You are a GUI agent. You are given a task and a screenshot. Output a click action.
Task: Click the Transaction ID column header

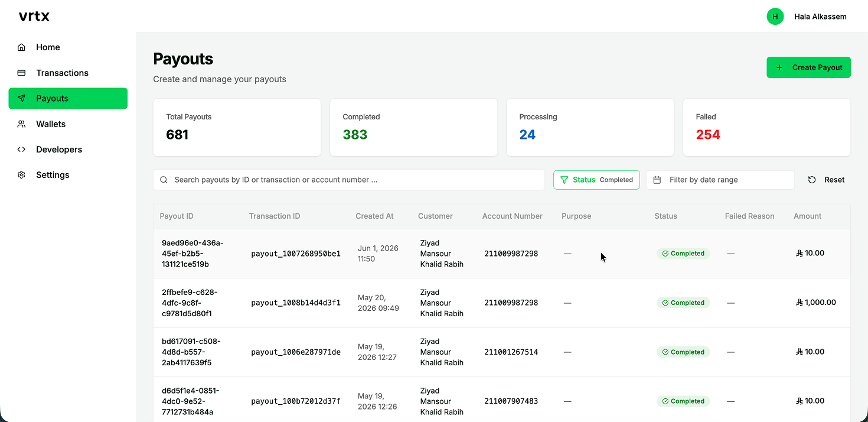(275, 216)
